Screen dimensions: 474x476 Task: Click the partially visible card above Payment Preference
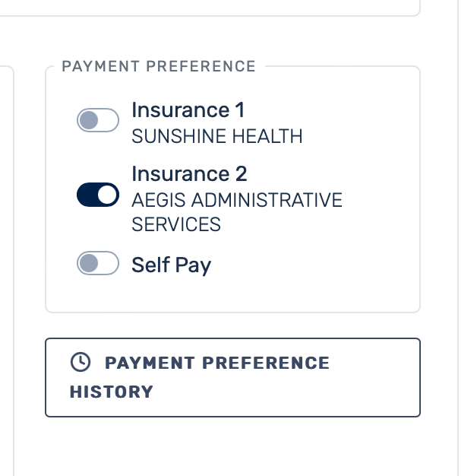(228, 7)
